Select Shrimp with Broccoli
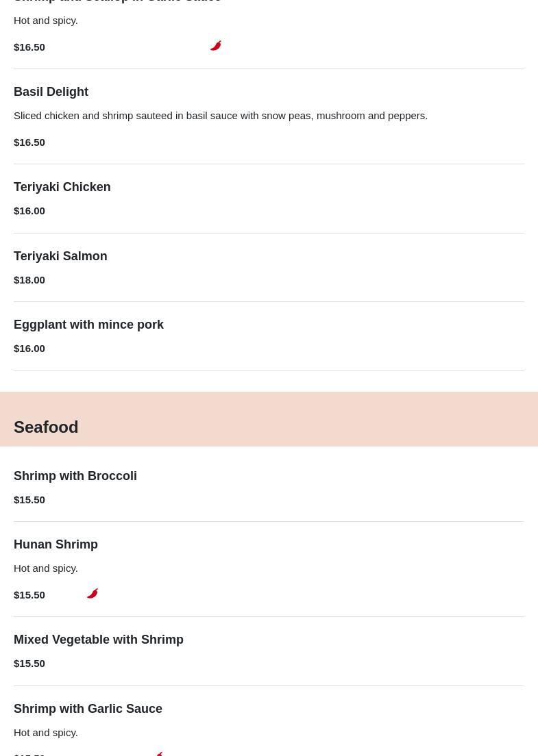This screenshot has width=538, height=756. point(75,476)
